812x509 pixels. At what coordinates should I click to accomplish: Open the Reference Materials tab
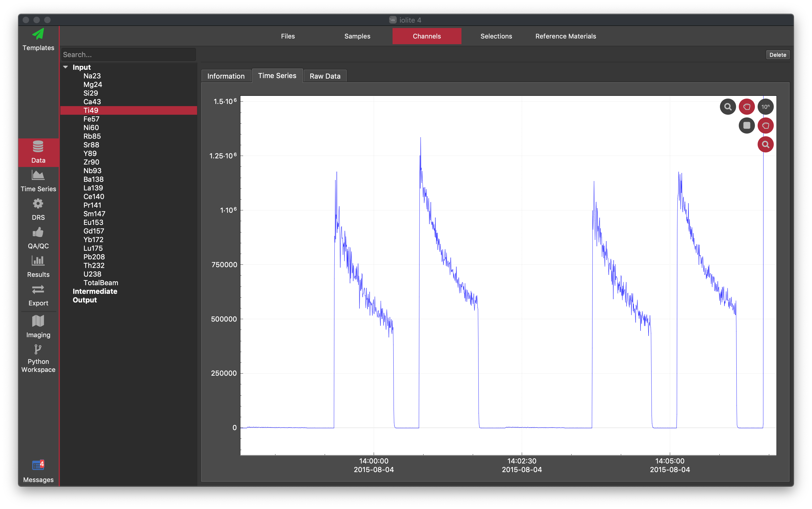[565, 36]
